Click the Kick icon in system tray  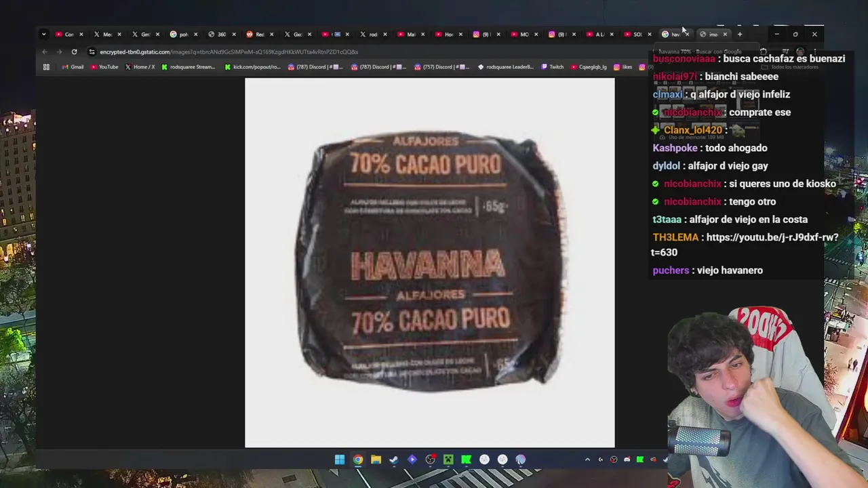point(640,460)
